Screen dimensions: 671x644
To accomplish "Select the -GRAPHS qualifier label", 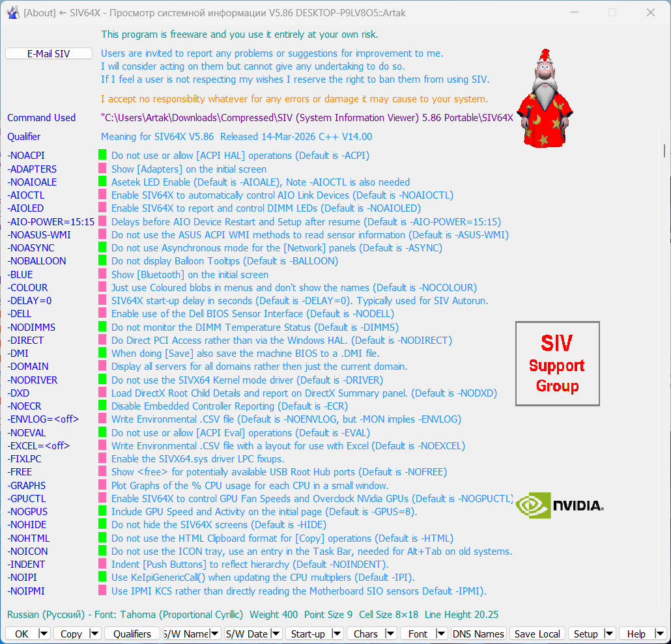I will coord(27,486).
